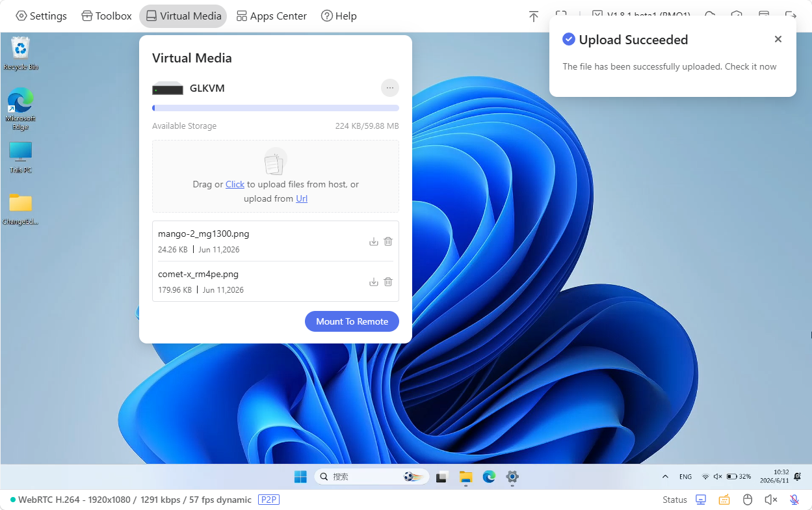The image size is (812, 510).
Task: Click the GLKVM device icon
Action: 168,88
